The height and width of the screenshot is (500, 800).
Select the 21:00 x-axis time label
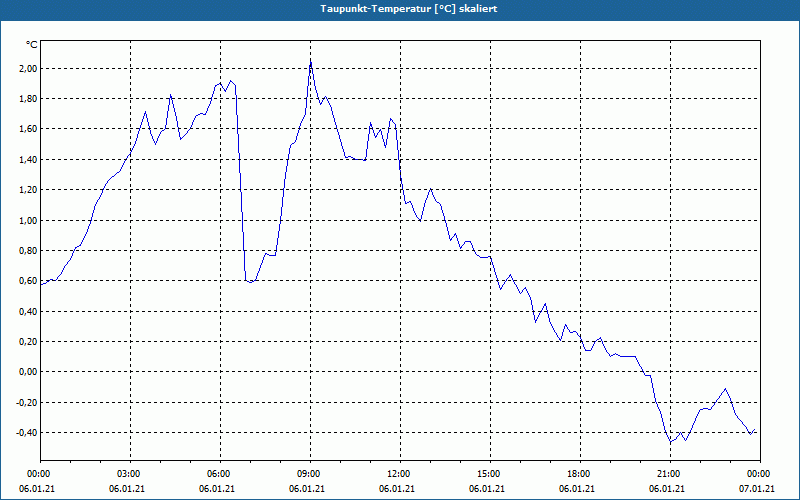pyautogui.click(x=670, y=474)
